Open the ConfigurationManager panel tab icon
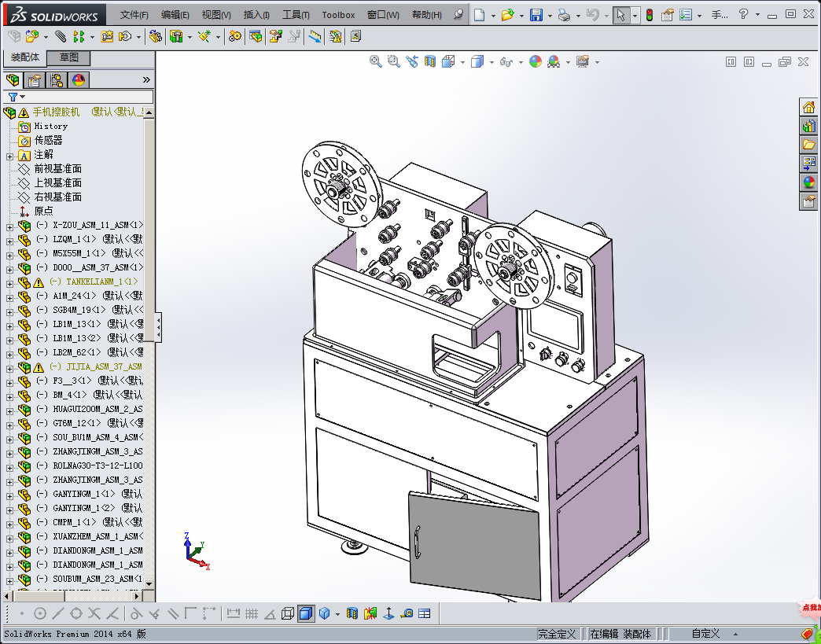The image size is (821, 644). [57, 80]
